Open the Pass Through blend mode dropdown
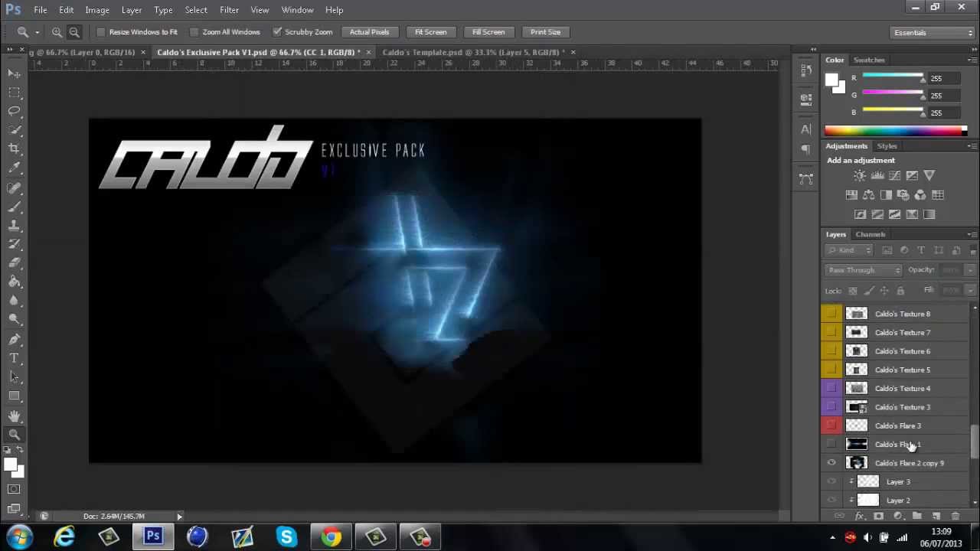The image size is (980, 551). tap(864, 270)
